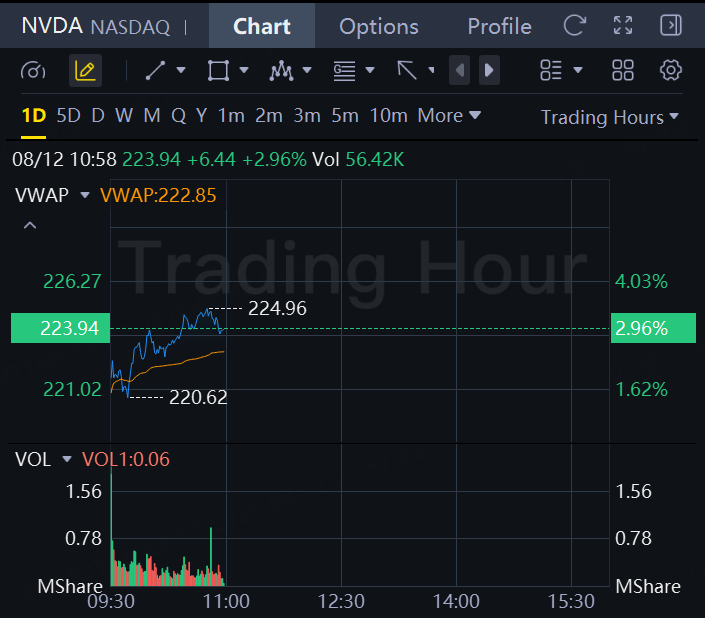Collapse the side panel icon
The height and width of the screenshot is (618, 705).
point(671,26)
